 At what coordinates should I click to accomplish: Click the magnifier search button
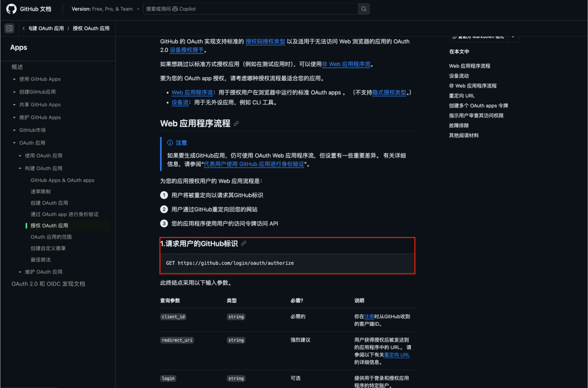point(364,9)
